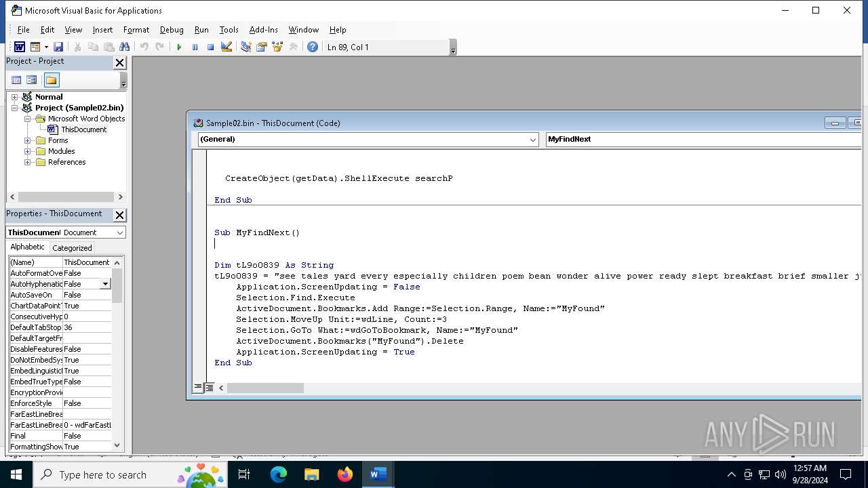Open the Add-Ins menu

coord(264,30)
